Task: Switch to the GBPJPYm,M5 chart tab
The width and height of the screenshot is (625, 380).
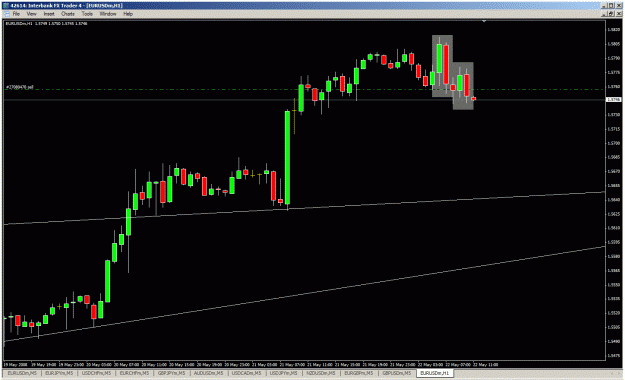Action: (x=171, y=373)
